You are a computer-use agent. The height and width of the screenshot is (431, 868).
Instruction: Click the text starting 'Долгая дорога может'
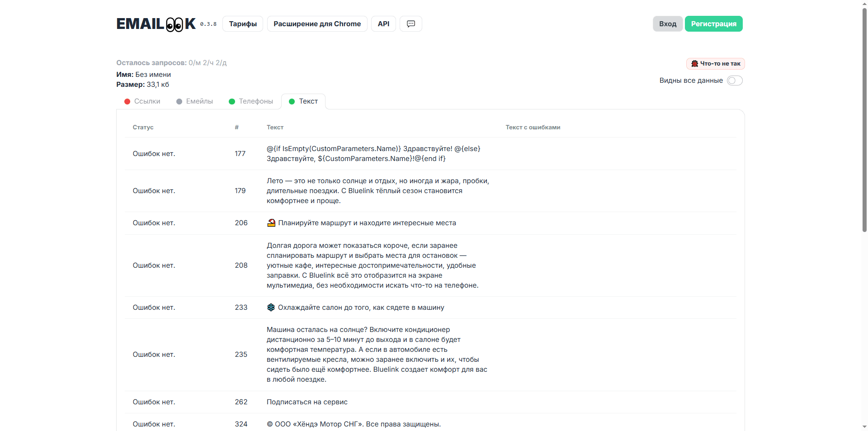click(x=373, y=265)
